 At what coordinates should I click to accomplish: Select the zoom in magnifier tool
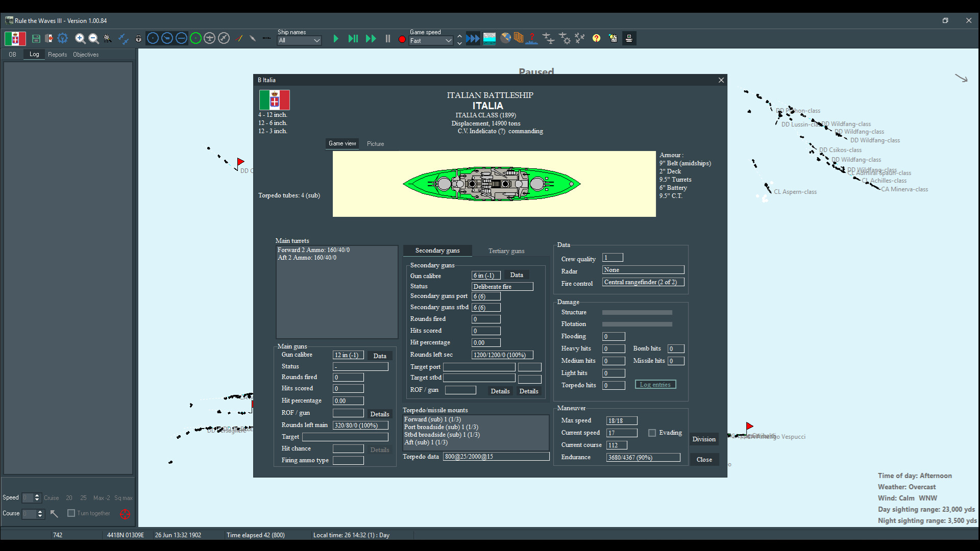tap(80, 38)
